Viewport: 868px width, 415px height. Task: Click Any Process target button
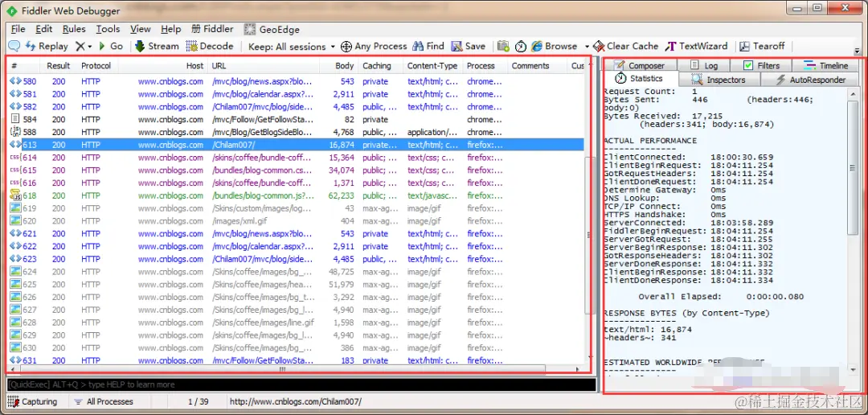pyautogui.click(x=374, y=46)
